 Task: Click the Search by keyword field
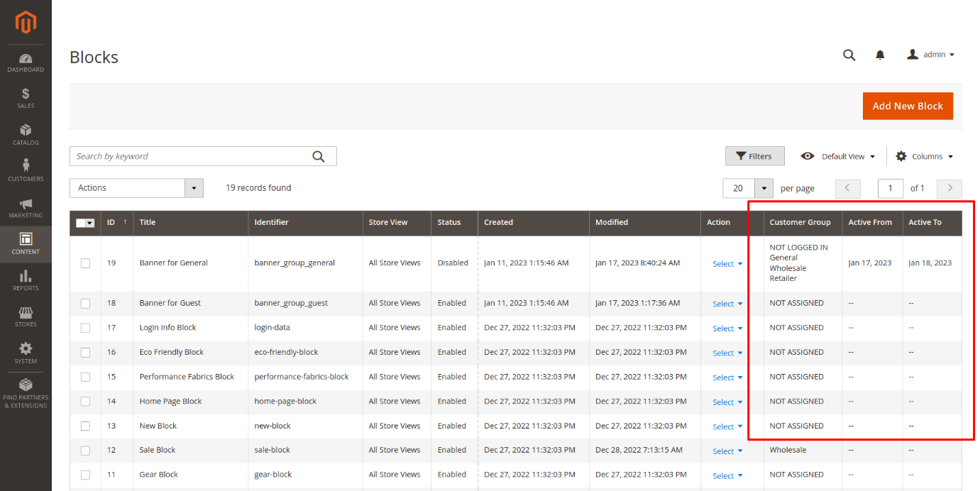coord(190,156)
